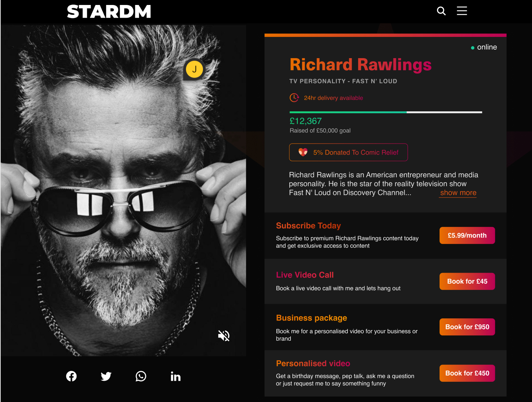Viewport: 532px width, 402px height.
Task: Expand bio with show more
Action: coord(458,193)
